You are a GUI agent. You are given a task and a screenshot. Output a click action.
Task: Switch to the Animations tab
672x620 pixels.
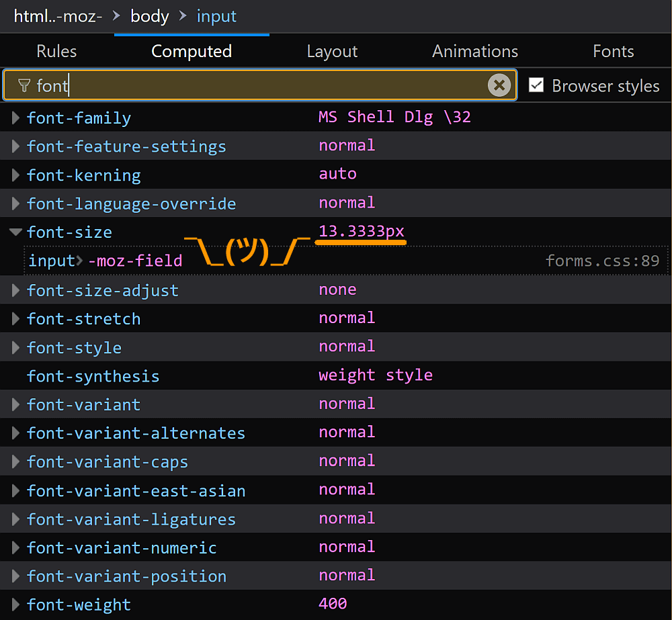click(475, 52)
